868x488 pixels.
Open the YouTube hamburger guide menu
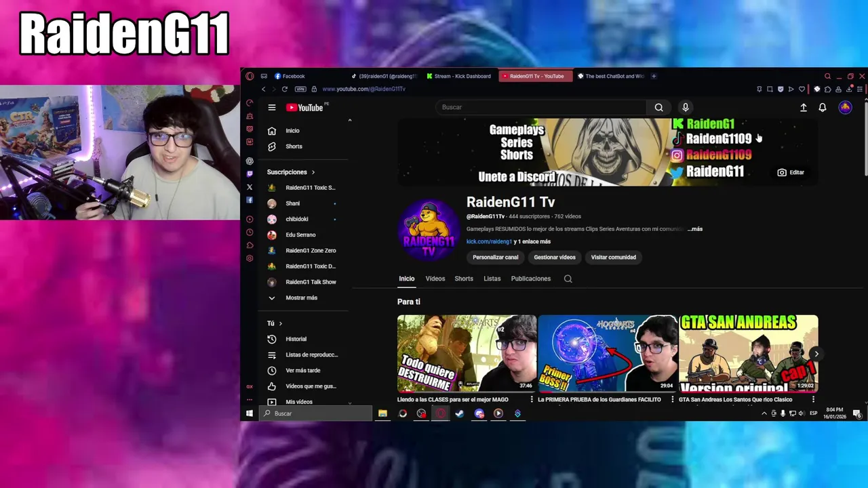(x=271, y=107)
